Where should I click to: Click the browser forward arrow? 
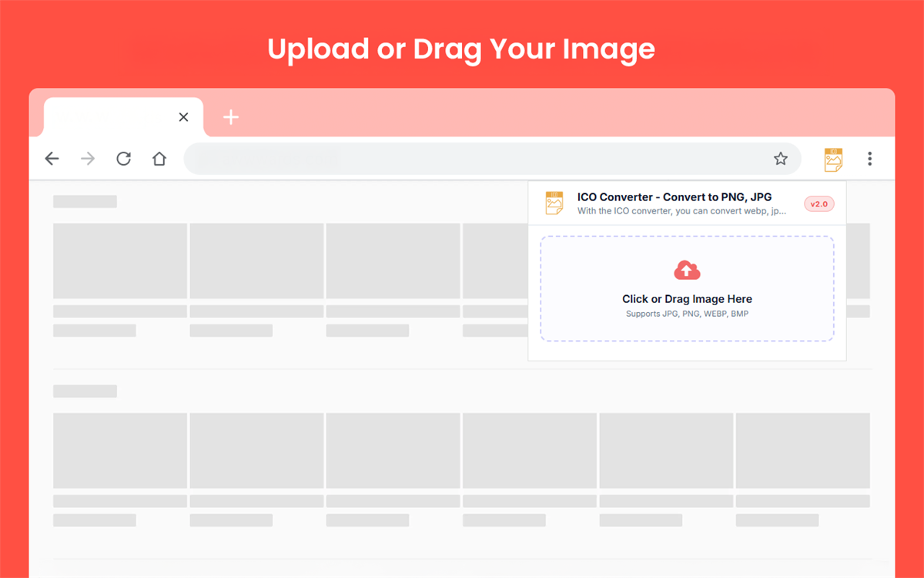[88, 159]
